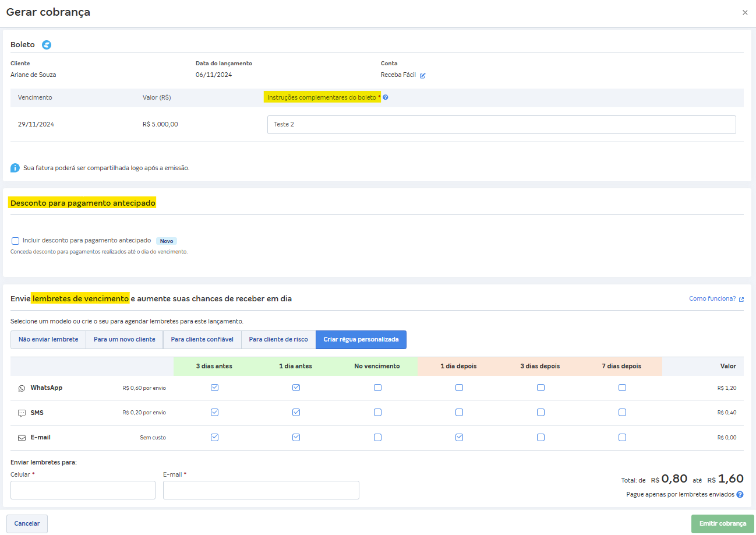Image resolution: width=756 pixels, height=535 pixels.
Task: Select Para cliente de risco model
Action: [x=278, y=340]
